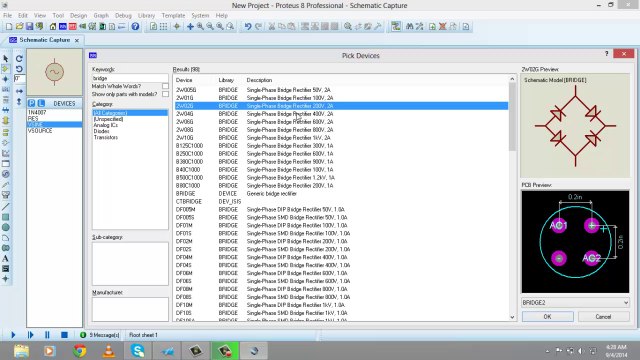Open the Graph menu

(x=101, y=16)
